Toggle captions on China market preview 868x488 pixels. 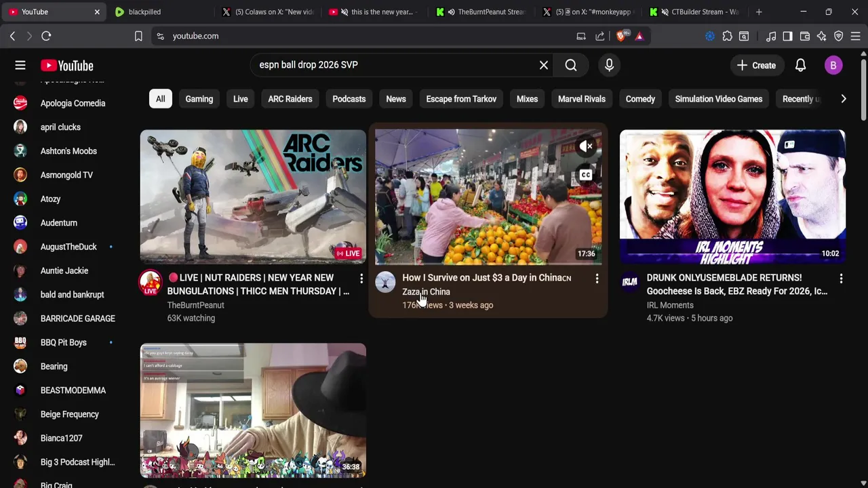pos(586,175)
